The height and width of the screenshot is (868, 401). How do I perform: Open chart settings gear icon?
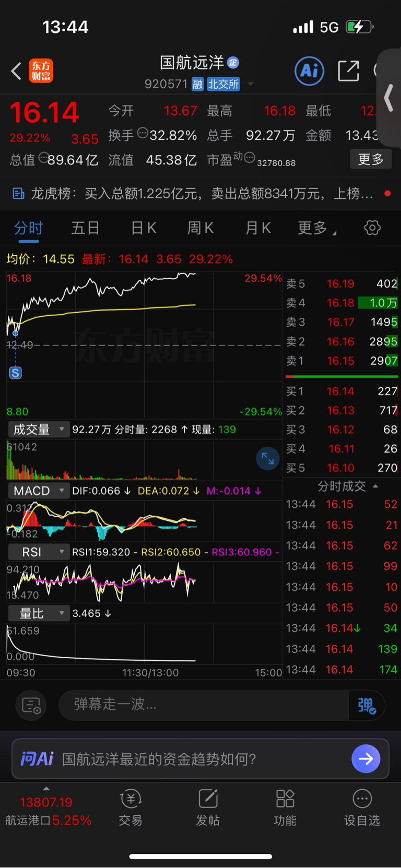tap(372, 228)
